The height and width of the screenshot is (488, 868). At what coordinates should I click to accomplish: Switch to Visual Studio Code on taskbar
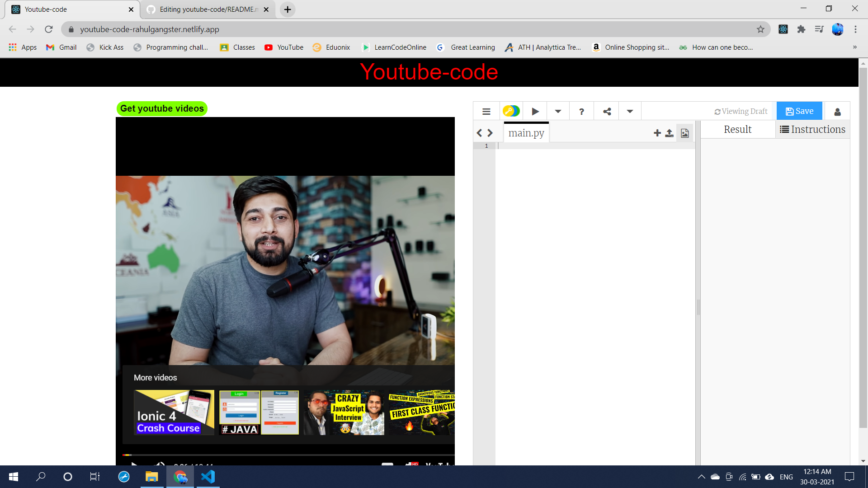pos(208,477)
